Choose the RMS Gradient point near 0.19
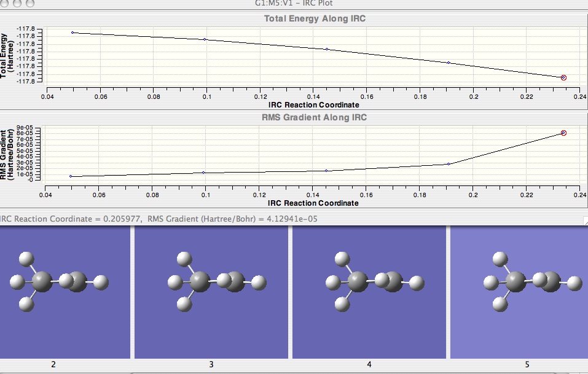Viewport: 588px width, 374px height. (x=449, y=164)
